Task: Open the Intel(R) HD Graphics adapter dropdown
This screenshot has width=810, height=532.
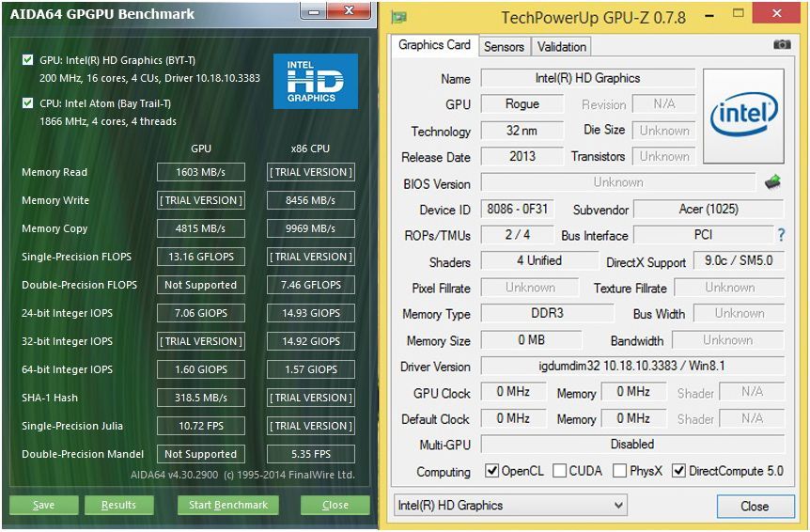Action: 510,506
